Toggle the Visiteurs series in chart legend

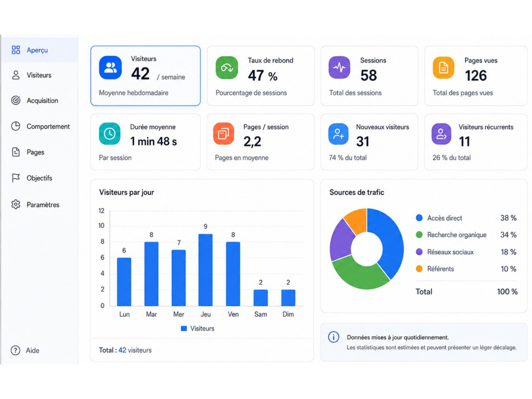(x=198, y=329)
